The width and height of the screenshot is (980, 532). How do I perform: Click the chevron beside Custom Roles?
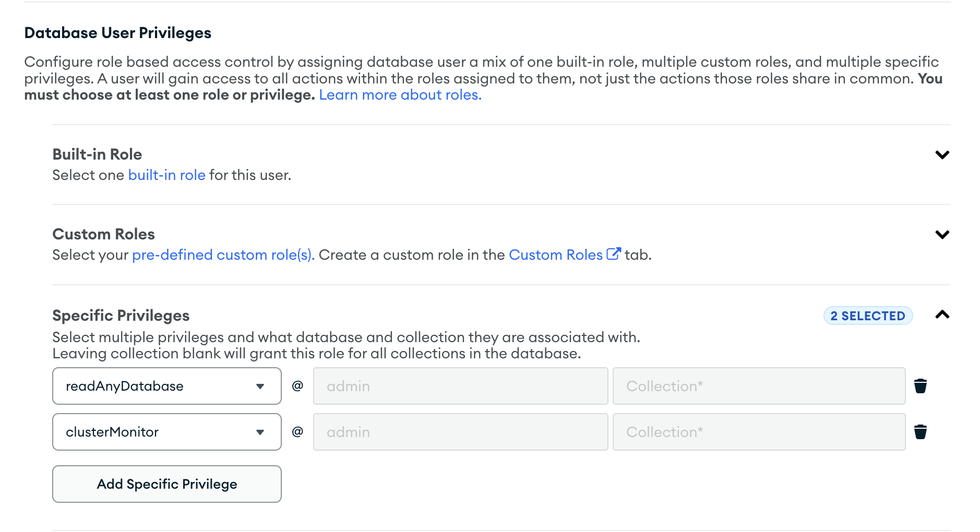click(942, 234)
